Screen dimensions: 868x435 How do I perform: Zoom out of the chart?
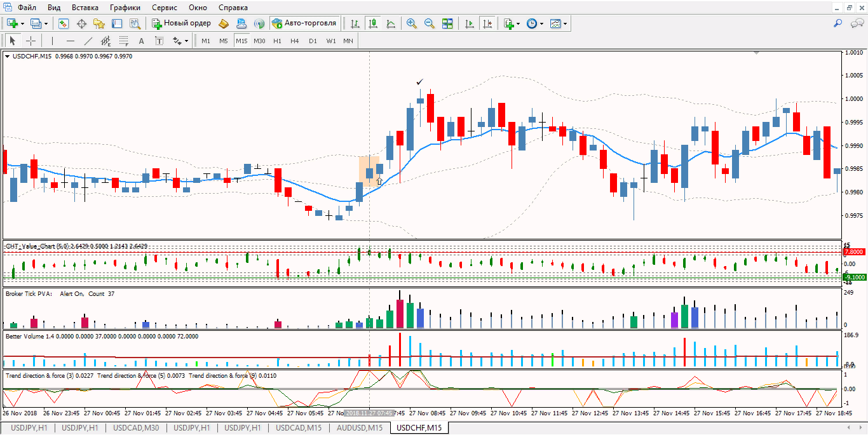(x=429, y=23)
